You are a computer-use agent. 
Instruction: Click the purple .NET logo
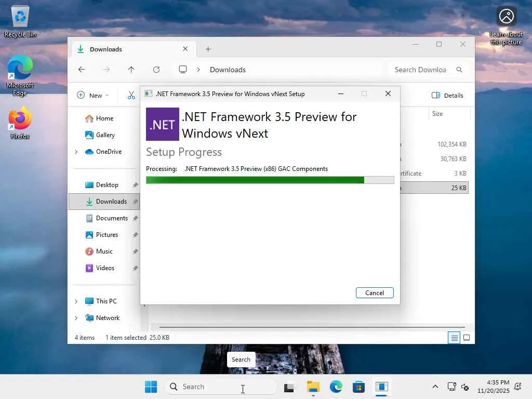point(163,124)
